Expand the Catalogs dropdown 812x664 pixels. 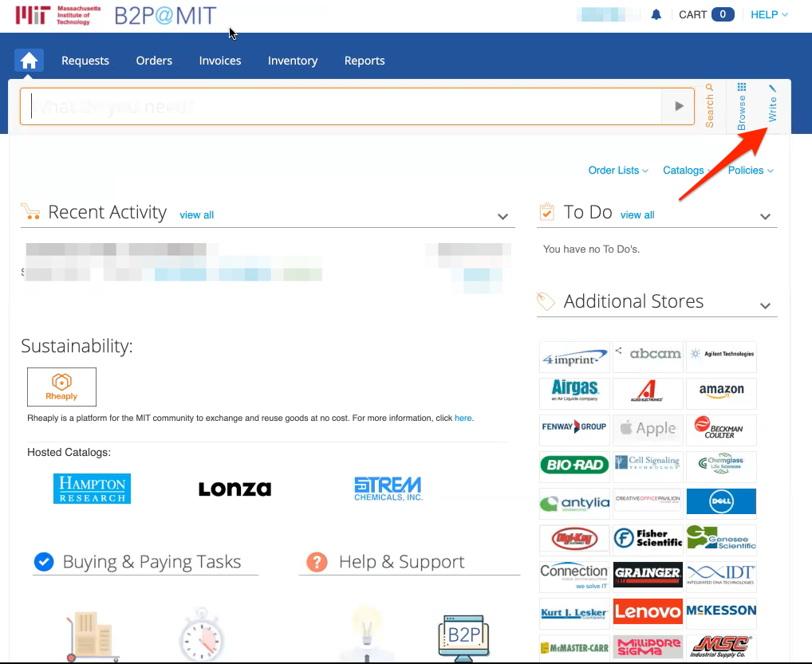[688, 171]
